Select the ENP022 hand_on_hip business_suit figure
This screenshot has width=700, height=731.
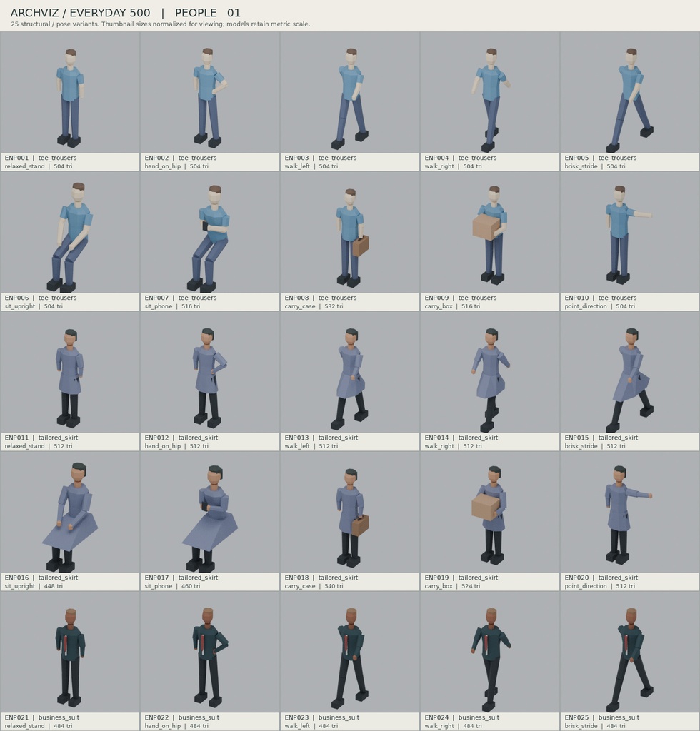pyautogui.click(x=210, y=657)
